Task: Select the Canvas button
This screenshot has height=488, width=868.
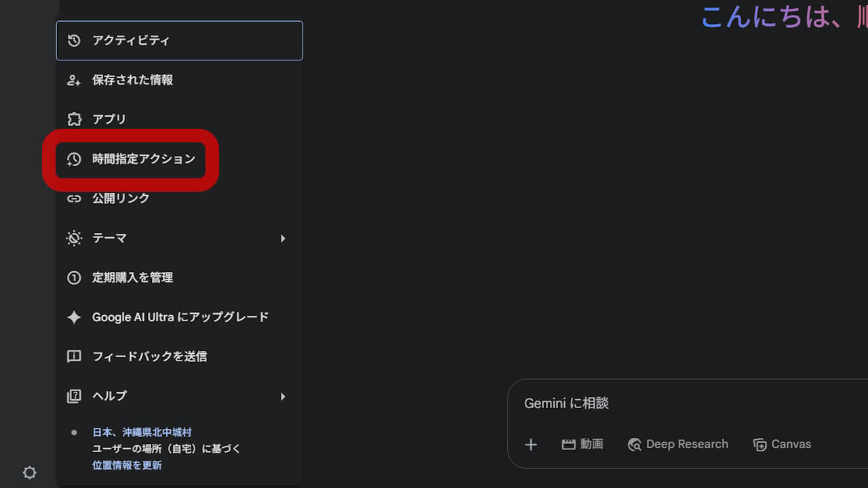Action: click(782, 445)
